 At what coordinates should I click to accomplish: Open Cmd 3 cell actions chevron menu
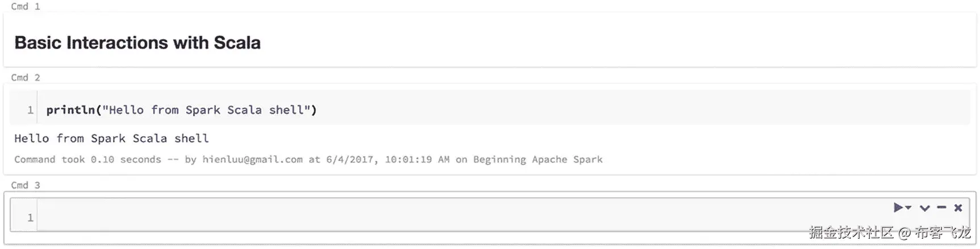point(924,208)
